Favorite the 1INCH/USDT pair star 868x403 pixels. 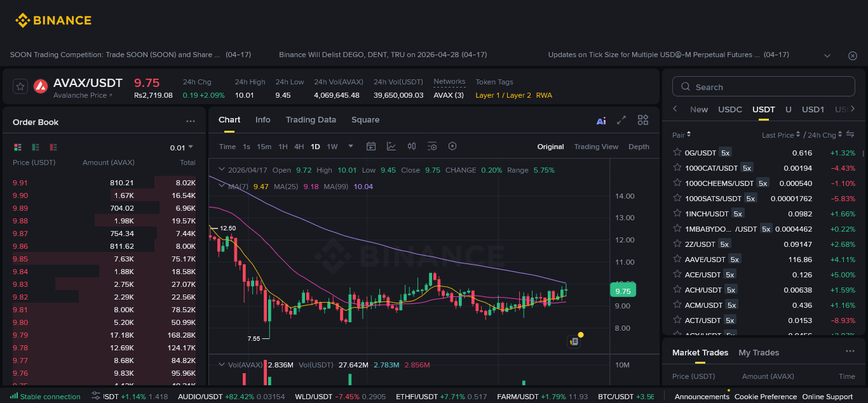point(677,213)
